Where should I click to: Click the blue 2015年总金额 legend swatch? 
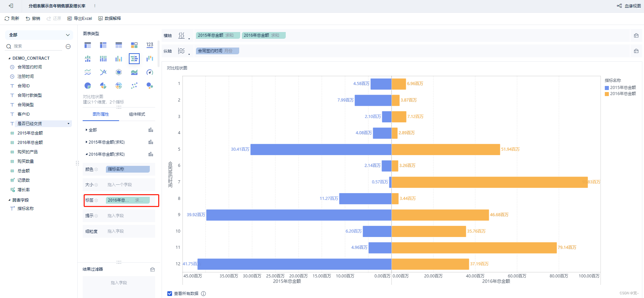[607, 88]
